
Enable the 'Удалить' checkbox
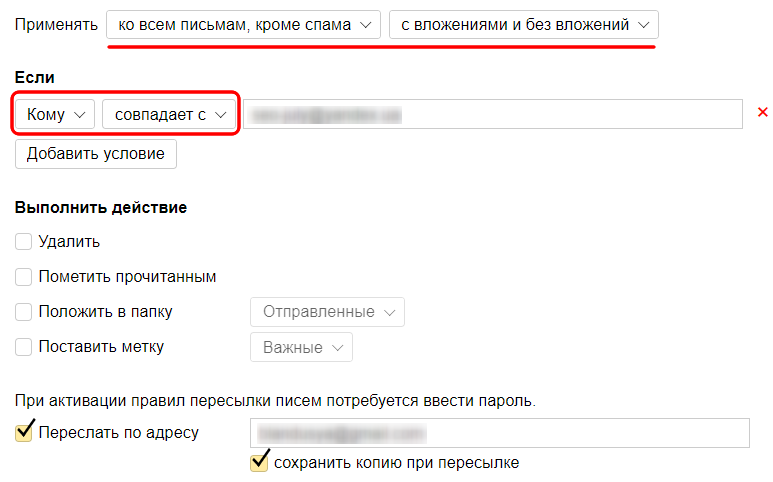pyautogui.click(x=23, y=242)
